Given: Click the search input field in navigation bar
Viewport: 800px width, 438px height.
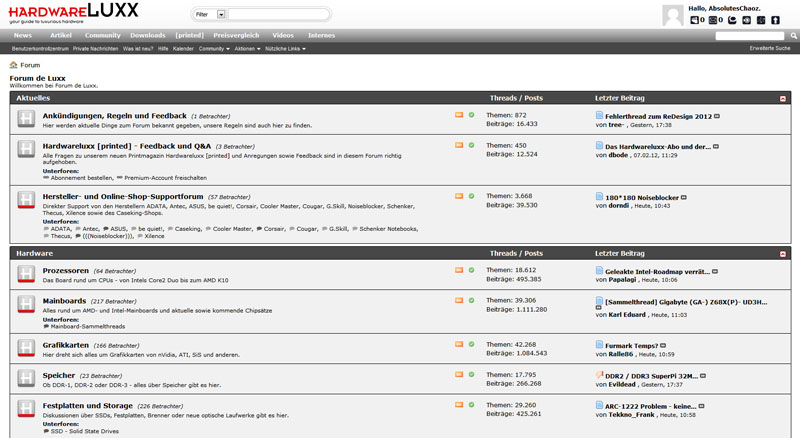Looking at the screenshot, I should pos(749,36).
